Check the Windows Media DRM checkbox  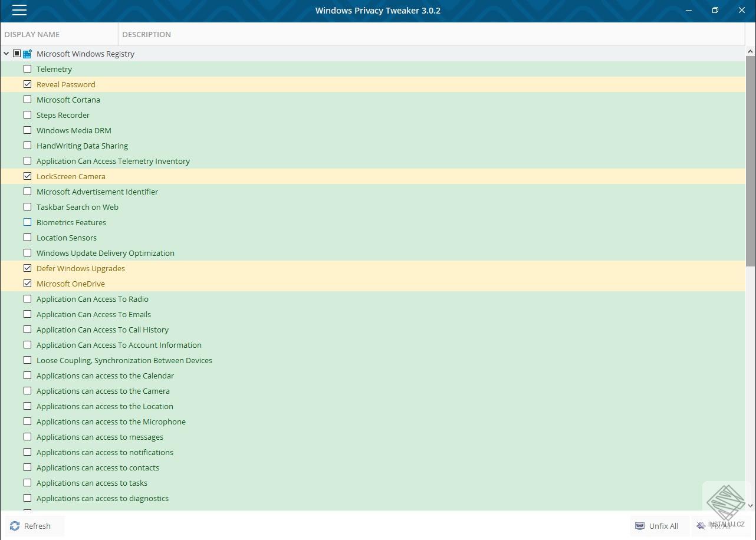click(x=27, y=130)
